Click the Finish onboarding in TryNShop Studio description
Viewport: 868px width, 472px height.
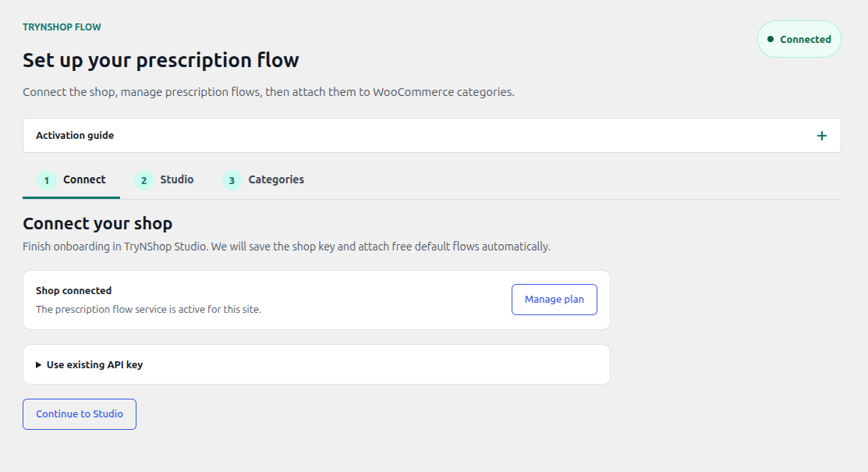[286, 247]
